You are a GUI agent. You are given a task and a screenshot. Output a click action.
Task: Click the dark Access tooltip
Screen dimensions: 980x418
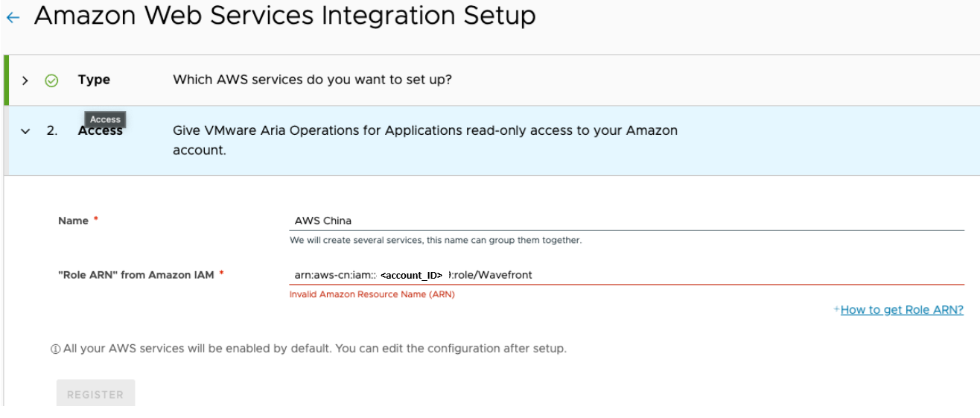pyautogui.click(x=105, y=119)
